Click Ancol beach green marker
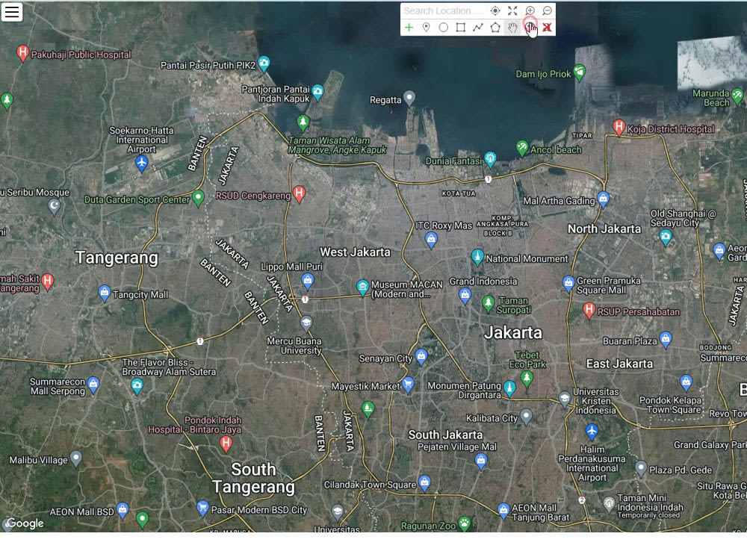747x560 pixels. pos(522,148)
